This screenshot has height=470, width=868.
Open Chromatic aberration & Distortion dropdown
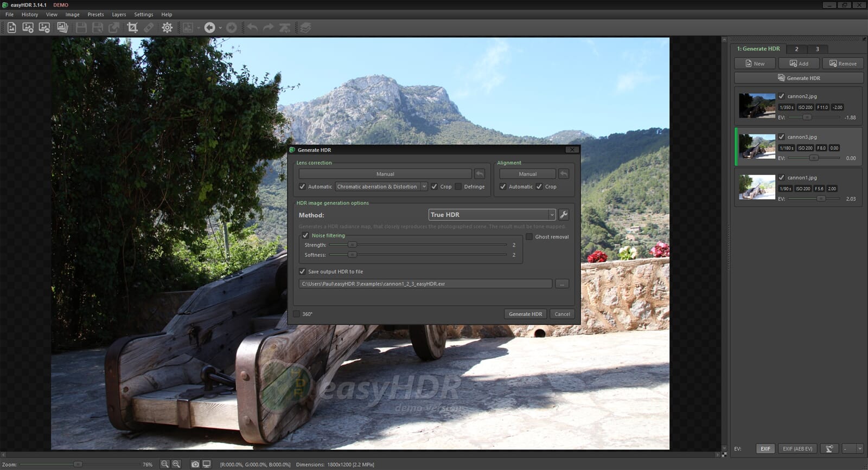coord(381,186)
